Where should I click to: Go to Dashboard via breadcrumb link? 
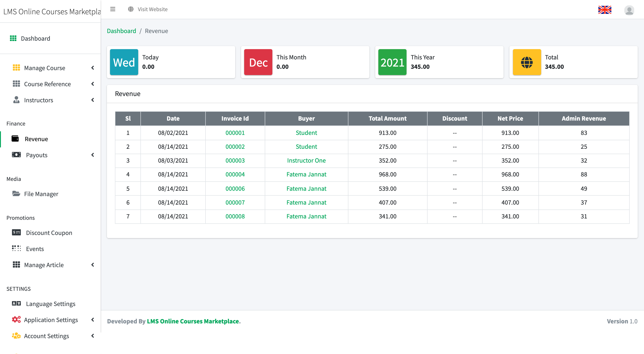pos(121,31)
